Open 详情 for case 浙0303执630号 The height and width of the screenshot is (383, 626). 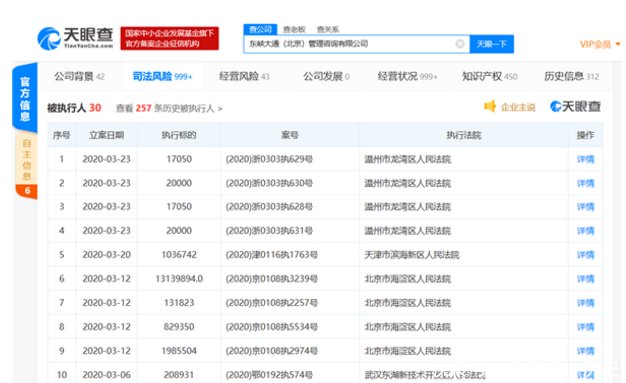[x=585, y=183]
